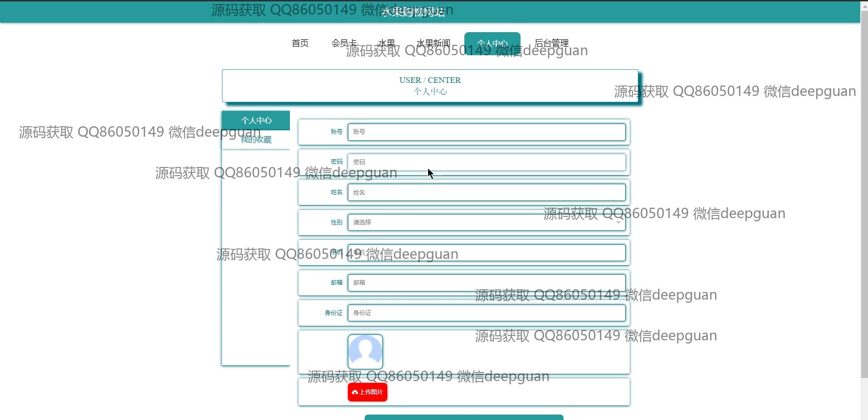Click the 账号 input field

pyautogui.click(x=486, y=132)
